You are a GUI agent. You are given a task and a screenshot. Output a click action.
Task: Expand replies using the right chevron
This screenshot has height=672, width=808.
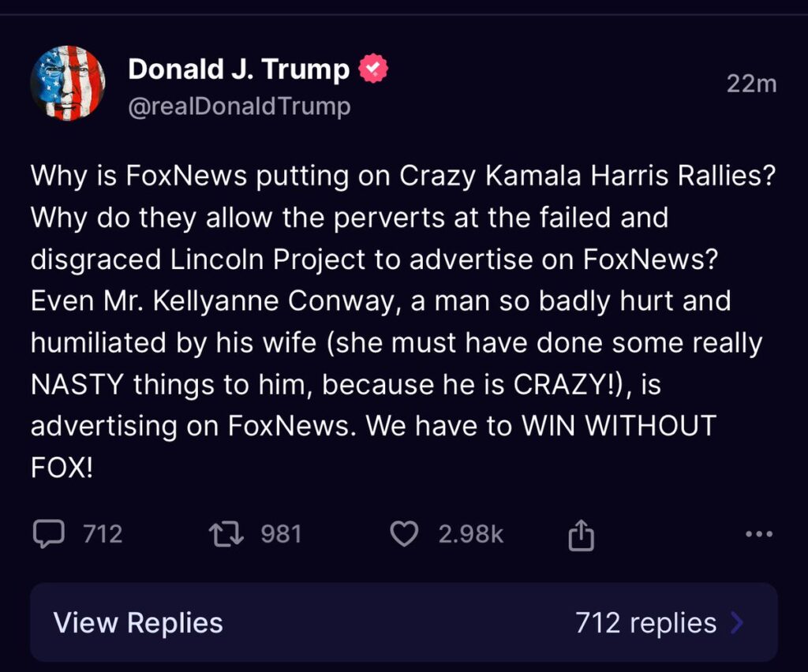click(738, 623)
